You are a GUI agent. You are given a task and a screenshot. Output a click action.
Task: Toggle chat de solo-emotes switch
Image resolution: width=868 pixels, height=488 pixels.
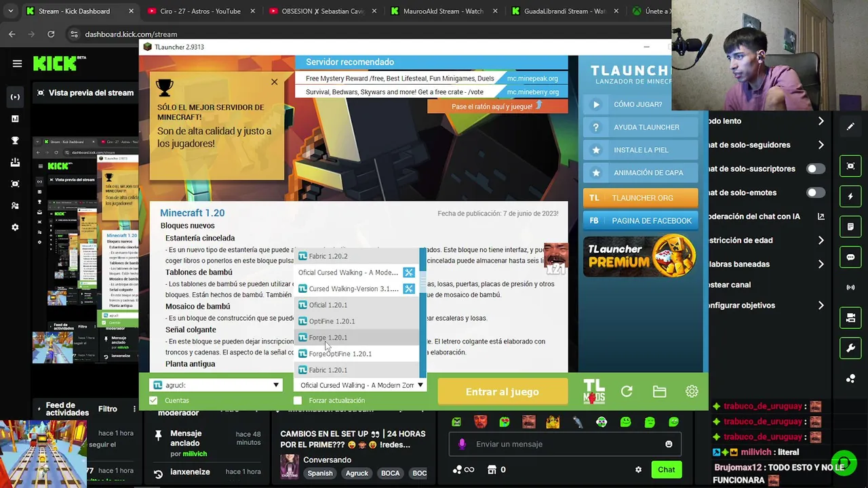coord(815,192)
